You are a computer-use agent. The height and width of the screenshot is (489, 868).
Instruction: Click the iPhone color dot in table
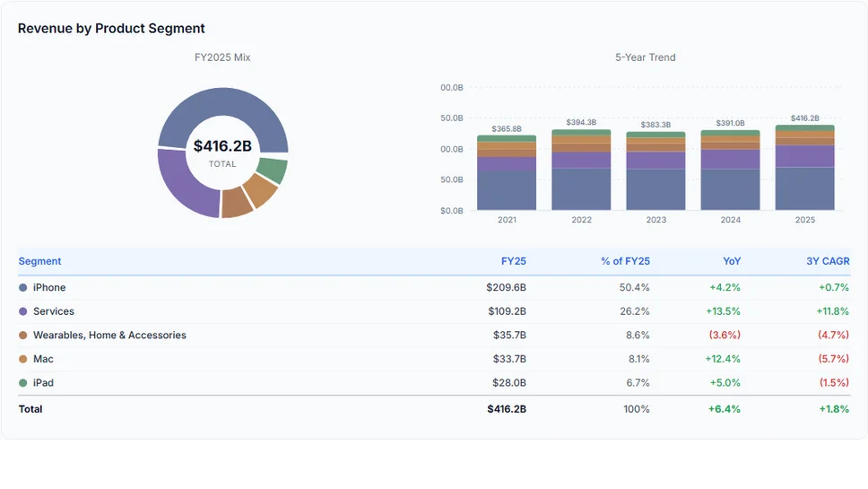(x=22, y=287)
